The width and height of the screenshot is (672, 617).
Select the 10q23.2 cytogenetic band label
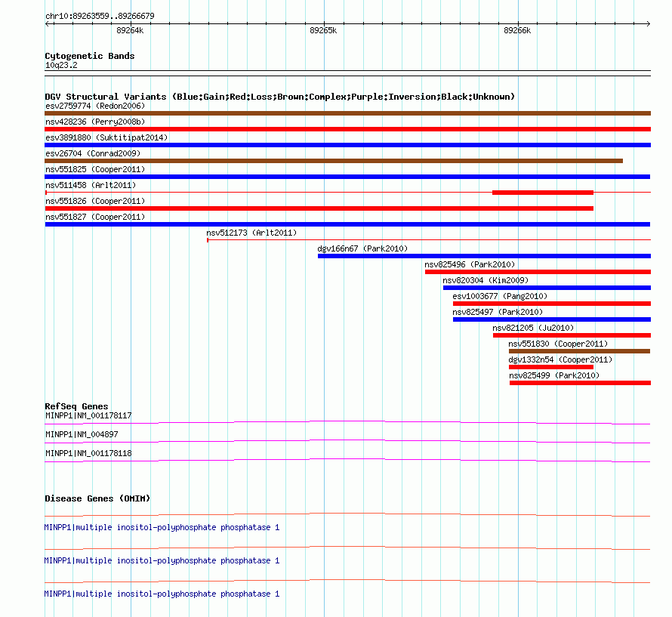[61, 65]
